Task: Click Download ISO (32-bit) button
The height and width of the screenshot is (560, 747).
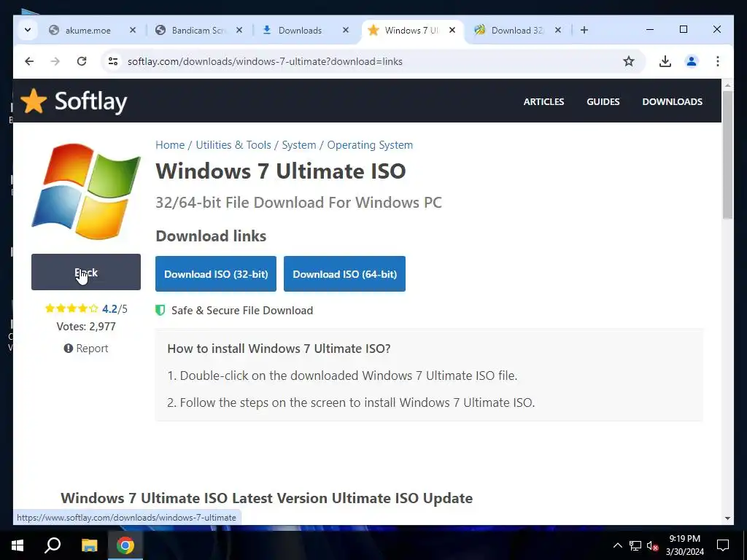Action: 216,274
